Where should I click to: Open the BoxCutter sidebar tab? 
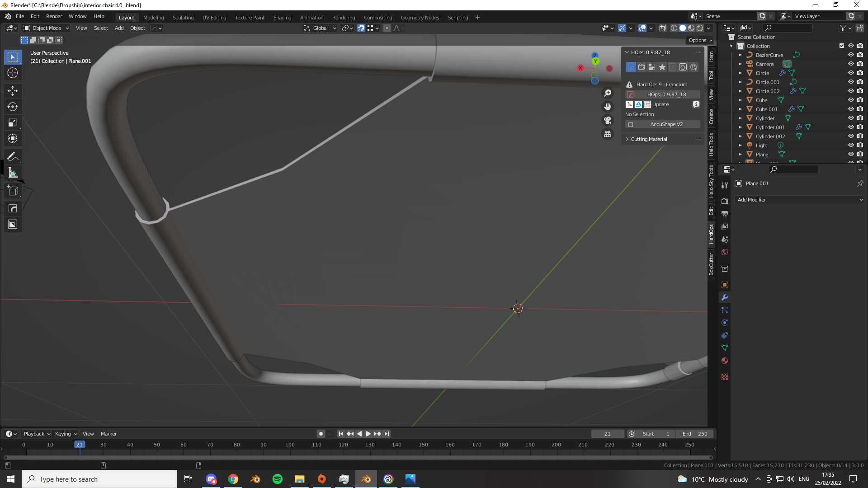tap(711, 264)
